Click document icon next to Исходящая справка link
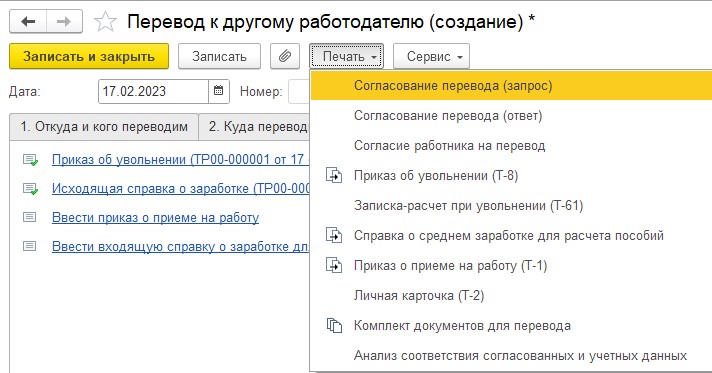Image resolution: width=712 pixels, height=373 pixels. pos(30,189)
